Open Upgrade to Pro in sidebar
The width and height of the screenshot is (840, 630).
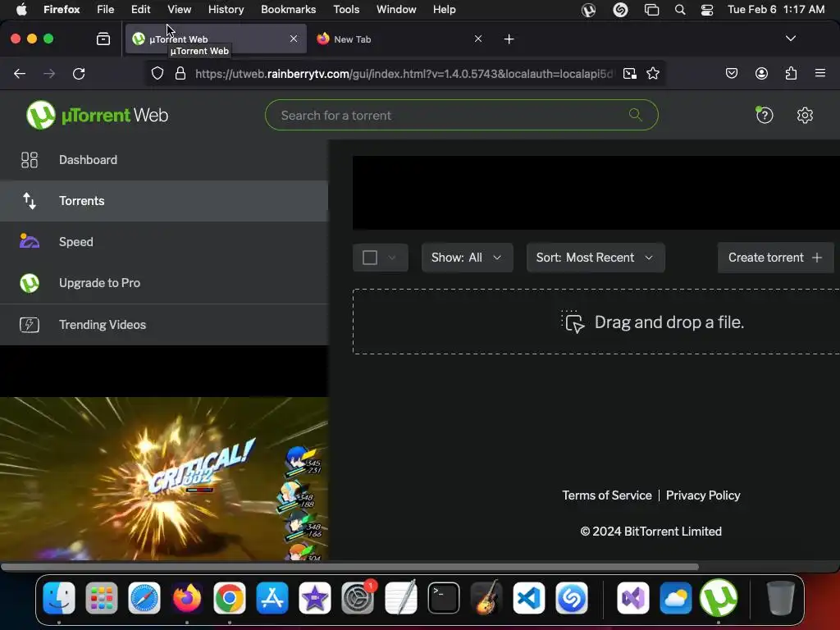tap(164, 283)
